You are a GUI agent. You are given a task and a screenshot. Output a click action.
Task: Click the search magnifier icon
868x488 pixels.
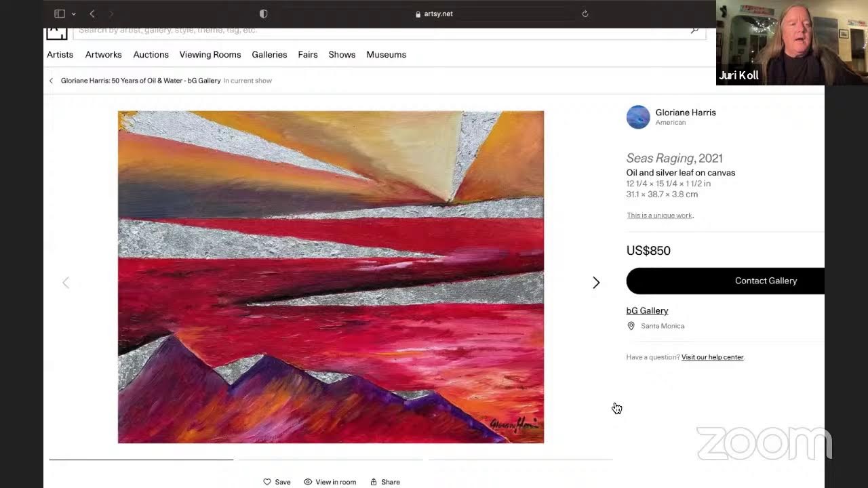tap(694, 30)
